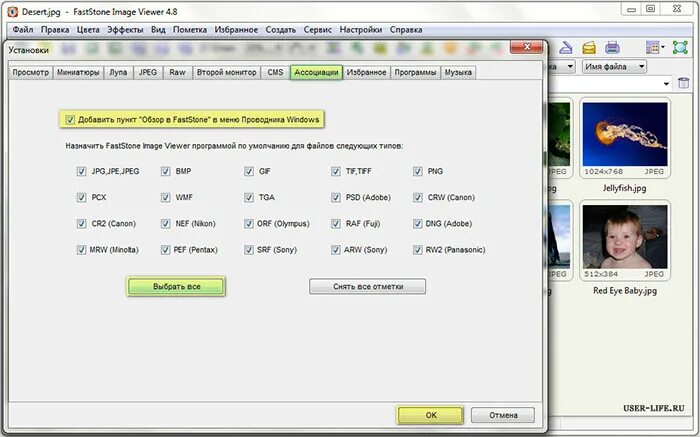
Task: Toggle the DNG (Adobe) checkbox
Action: pos(418,224)
